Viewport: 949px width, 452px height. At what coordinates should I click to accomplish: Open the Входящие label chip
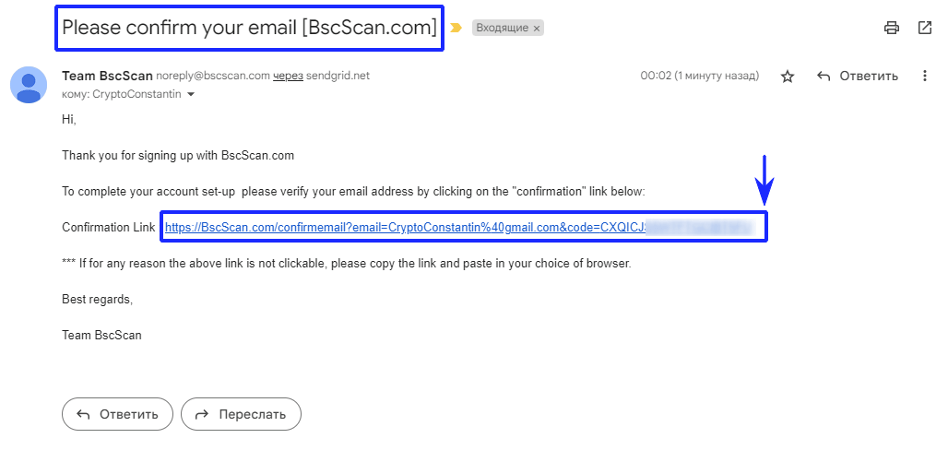pos(502,28)
